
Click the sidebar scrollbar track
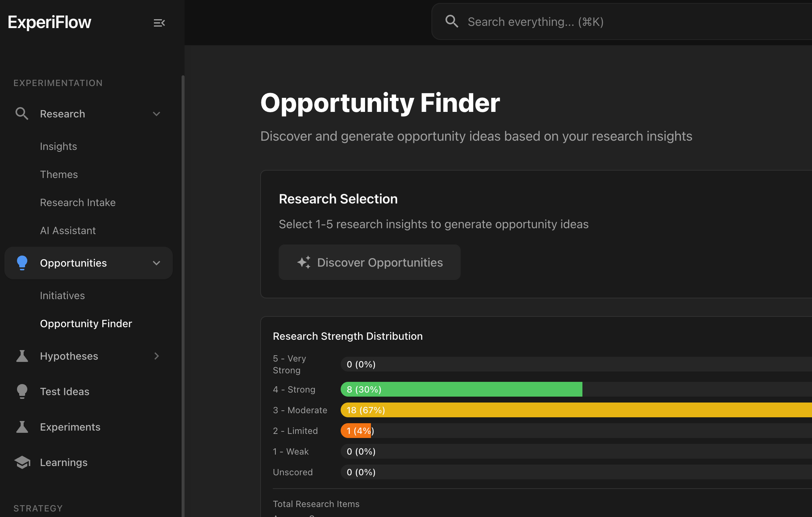tap(183, 258)
